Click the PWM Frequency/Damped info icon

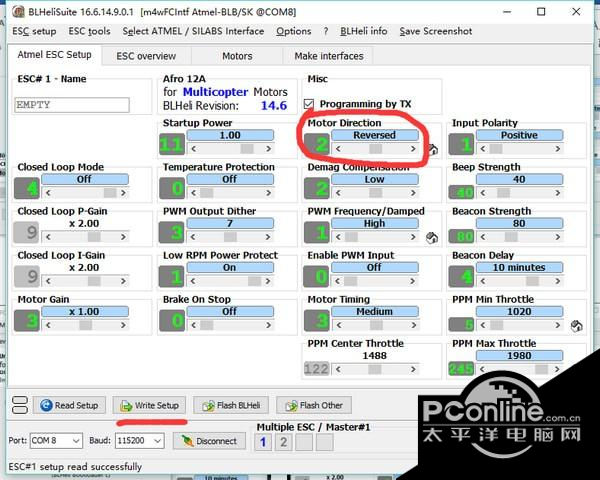point(432,238)
